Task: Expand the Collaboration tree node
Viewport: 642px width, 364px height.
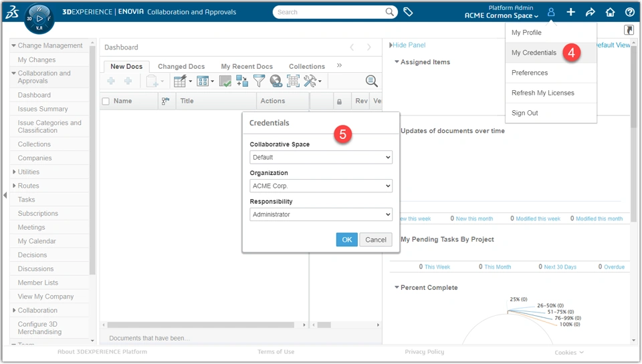Action: pyautogui.click(x=14, y=311)
